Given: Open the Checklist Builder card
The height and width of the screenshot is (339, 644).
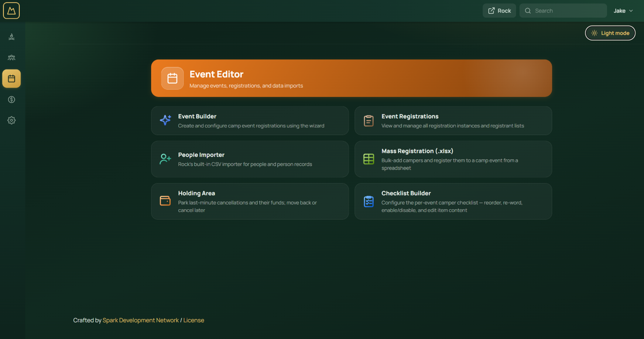Looking at the screenshot, I should [453, 201].
